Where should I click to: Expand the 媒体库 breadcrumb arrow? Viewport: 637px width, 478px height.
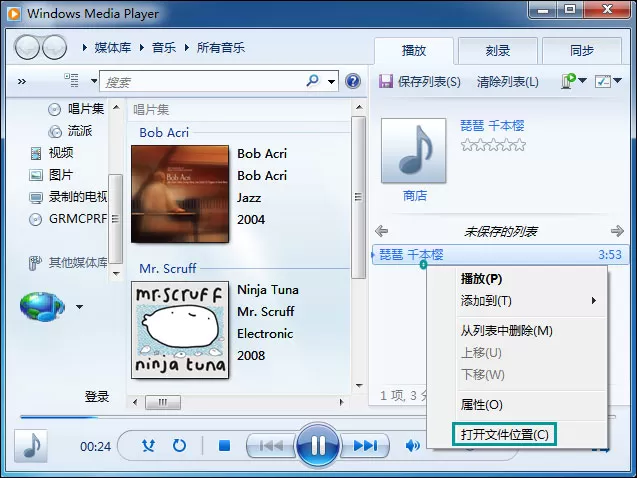(x=84, y=48)
